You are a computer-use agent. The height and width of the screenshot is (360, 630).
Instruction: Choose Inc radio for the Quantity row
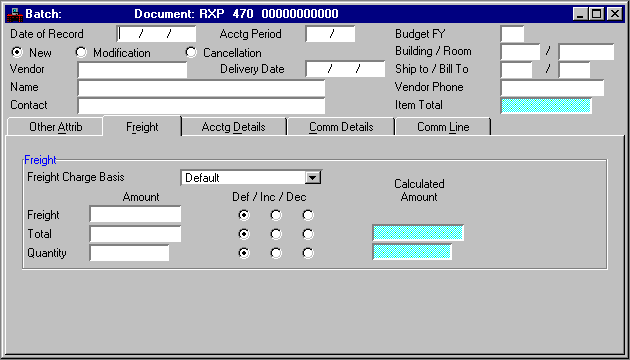(276, 253)
